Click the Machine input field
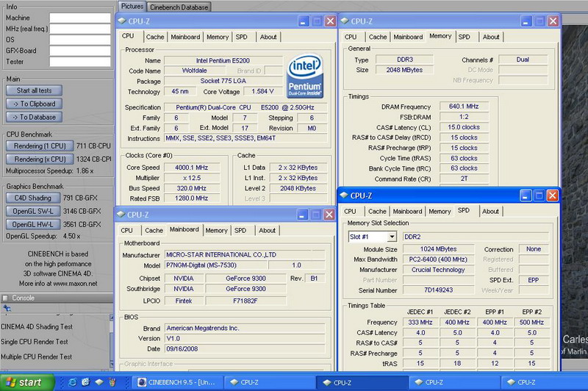This screenshot has width=588, height=391. (80, 18)
